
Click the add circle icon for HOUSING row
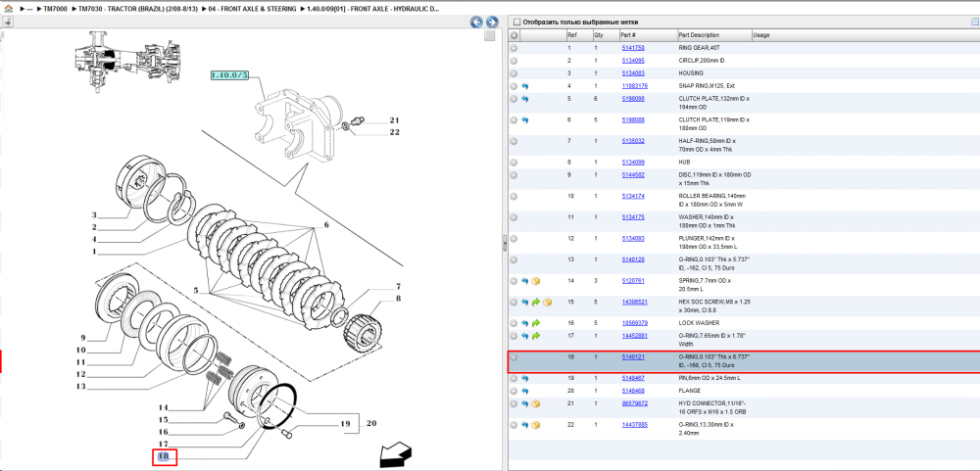(x=514, y=73)
